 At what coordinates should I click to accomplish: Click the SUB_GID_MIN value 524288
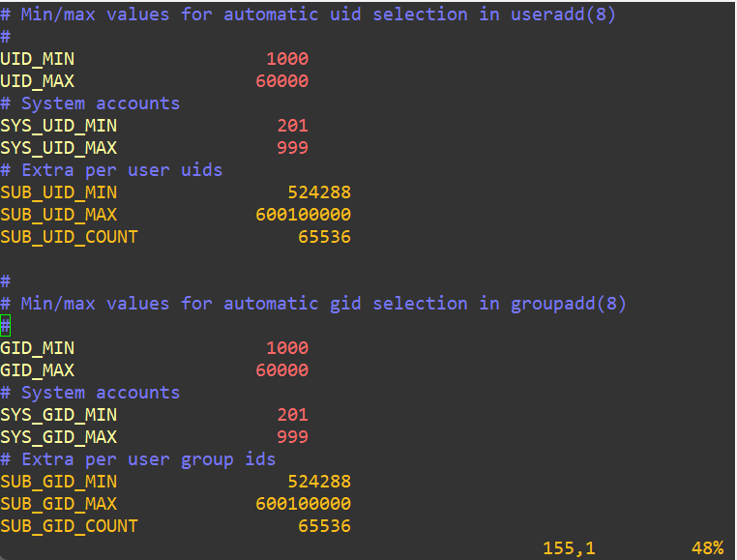319,482
